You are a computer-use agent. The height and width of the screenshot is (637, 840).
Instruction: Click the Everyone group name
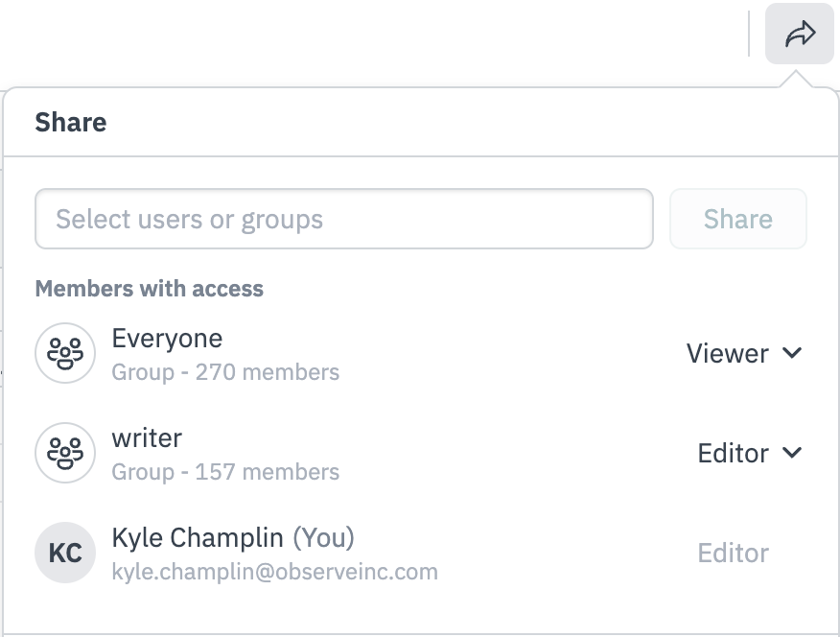[167, 339]
